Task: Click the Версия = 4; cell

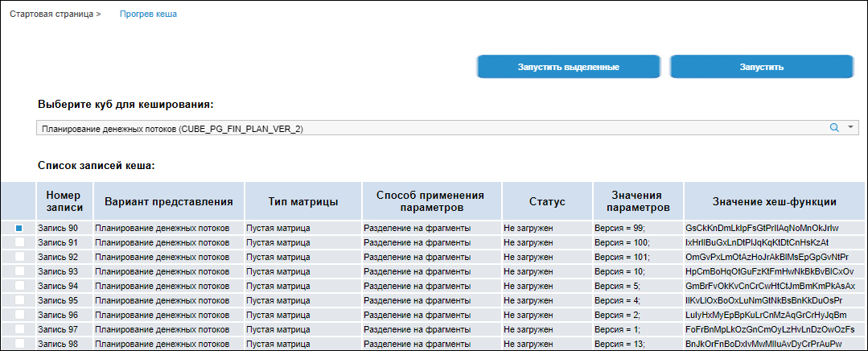Action: (x=638, y=300)
